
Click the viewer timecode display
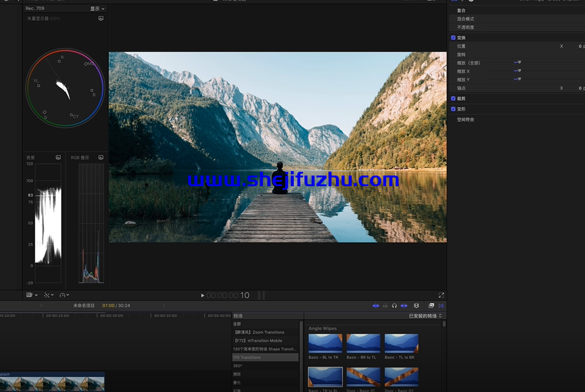pyautogui.click(x=228, y=295)
